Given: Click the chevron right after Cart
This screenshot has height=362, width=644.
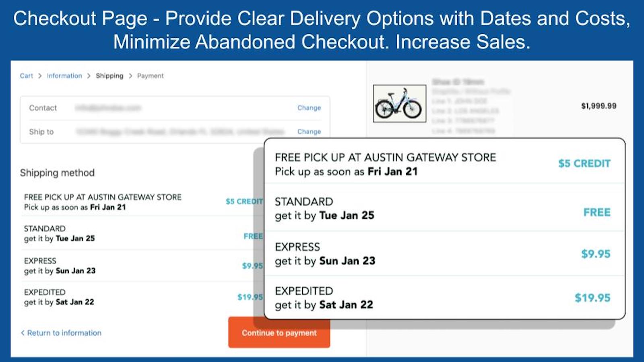Looking at the screenshot, I should point(40,76).
